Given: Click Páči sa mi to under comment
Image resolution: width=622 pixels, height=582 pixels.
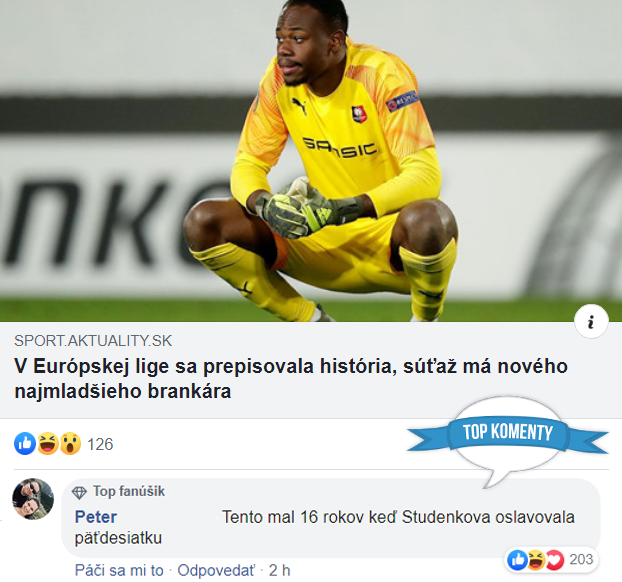Looking at the screenshot, I should click(119, 570).
